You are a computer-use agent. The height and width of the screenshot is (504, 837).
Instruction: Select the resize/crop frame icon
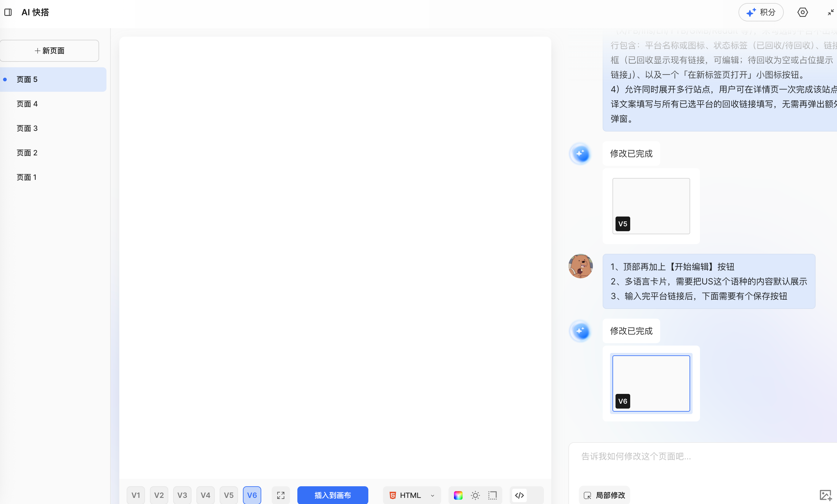pos(493,495)
